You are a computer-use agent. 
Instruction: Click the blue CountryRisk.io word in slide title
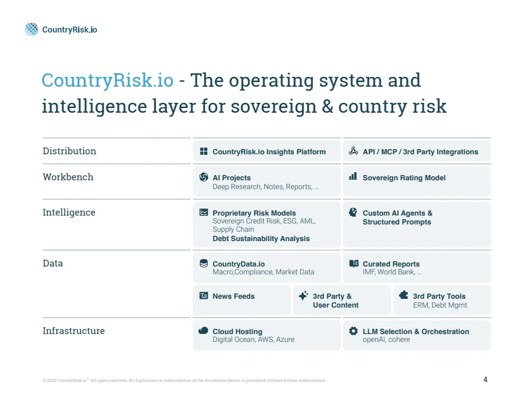pyautogui.click(x=108, y=81)
